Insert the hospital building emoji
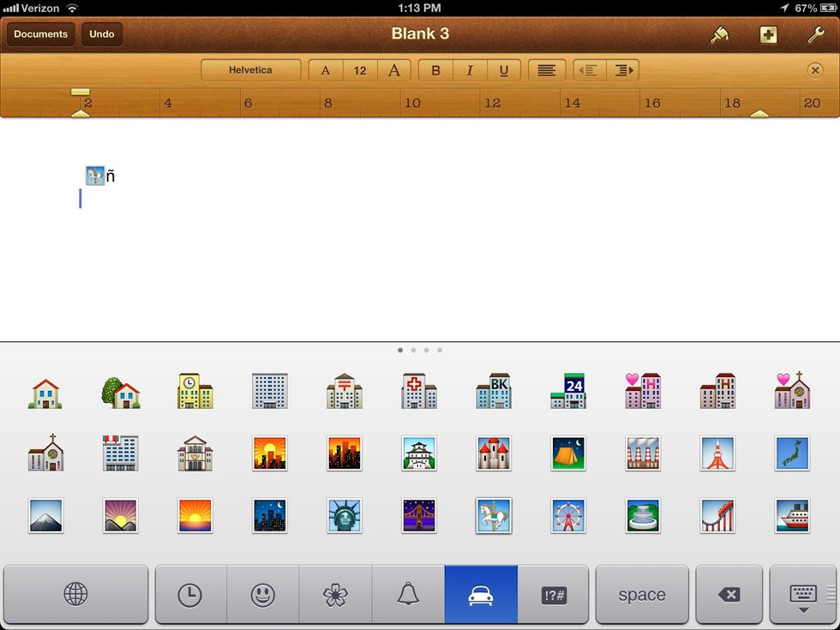 click(x=419, y=391)
